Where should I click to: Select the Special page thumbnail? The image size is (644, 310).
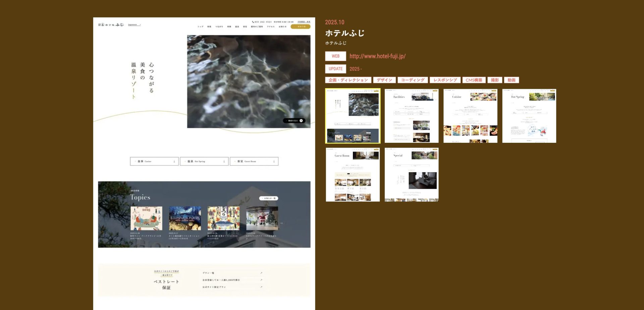point(412,175)
